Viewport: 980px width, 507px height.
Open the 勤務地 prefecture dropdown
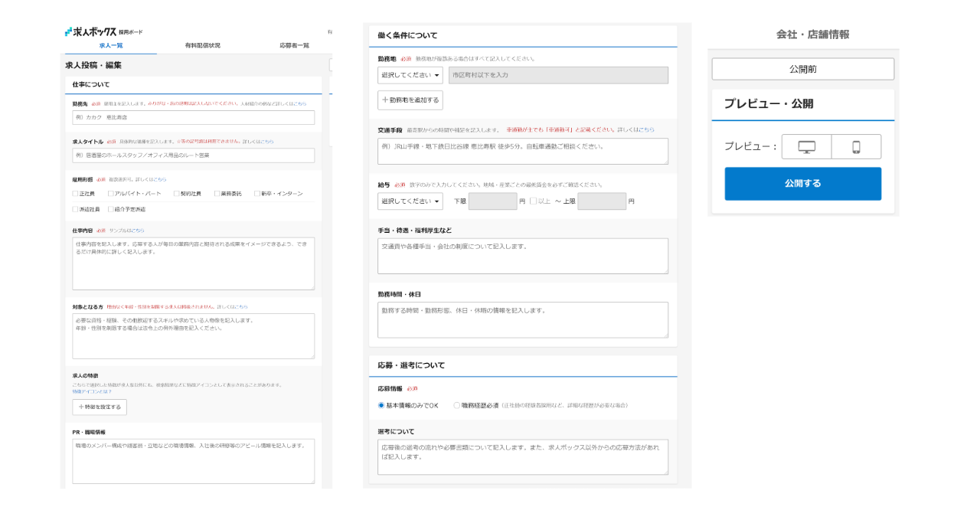(410, 75)
